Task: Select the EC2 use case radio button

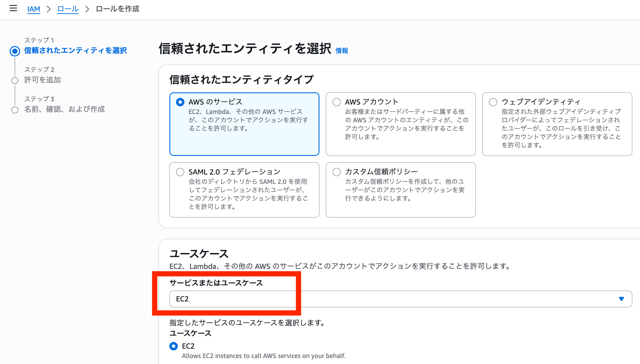Action: click(x=174, y=346)
